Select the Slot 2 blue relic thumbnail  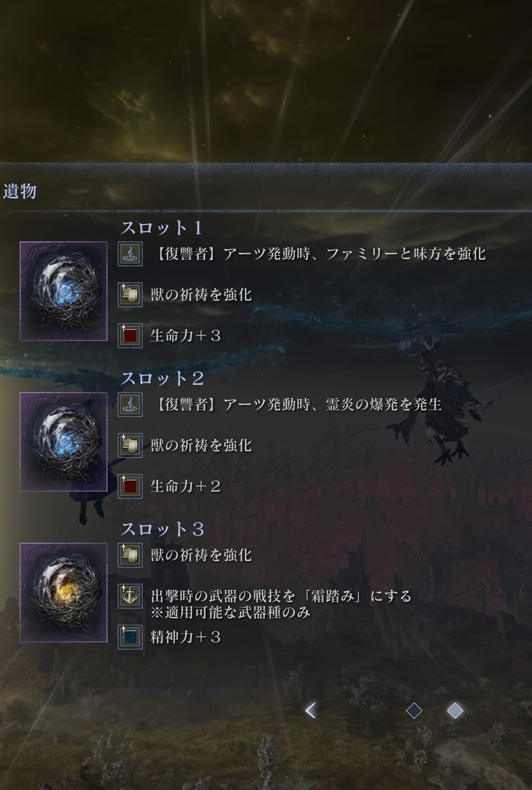[x=64, y=442]
